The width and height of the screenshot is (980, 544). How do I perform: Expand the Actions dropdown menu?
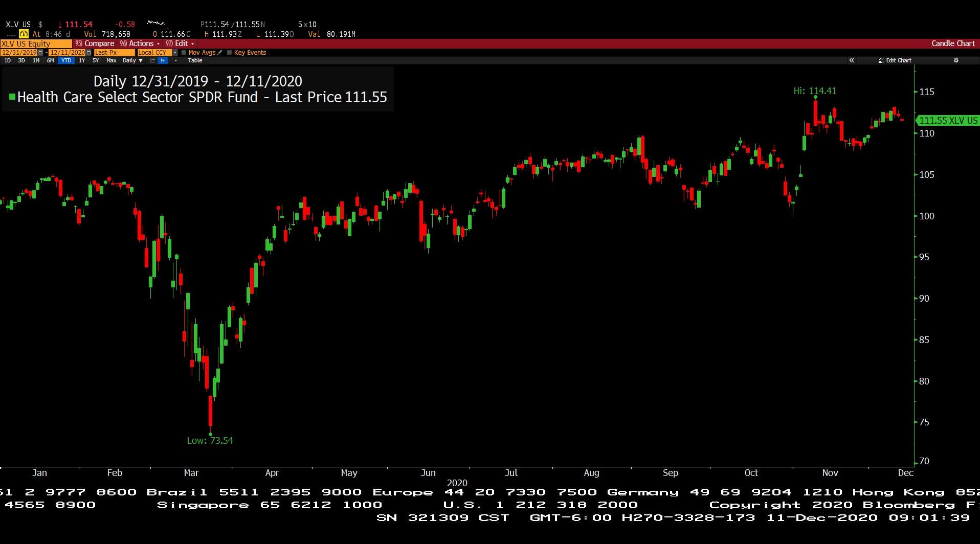[x=140, y=43]
